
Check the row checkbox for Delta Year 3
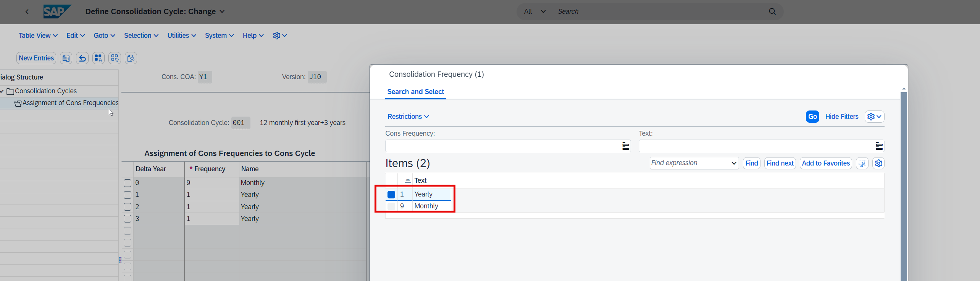tap(128, 219)
